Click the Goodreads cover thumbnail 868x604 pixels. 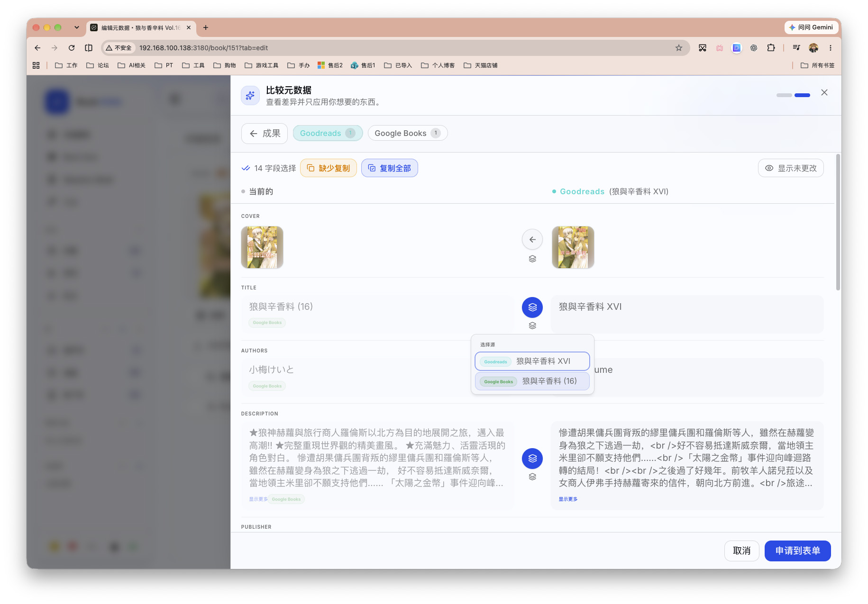573,247
